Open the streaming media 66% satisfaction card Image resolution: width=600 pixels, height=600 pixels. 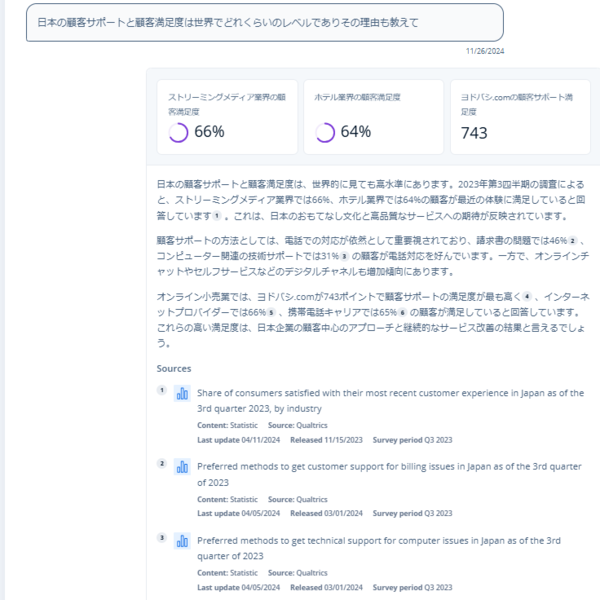click(x=227, y=117)
